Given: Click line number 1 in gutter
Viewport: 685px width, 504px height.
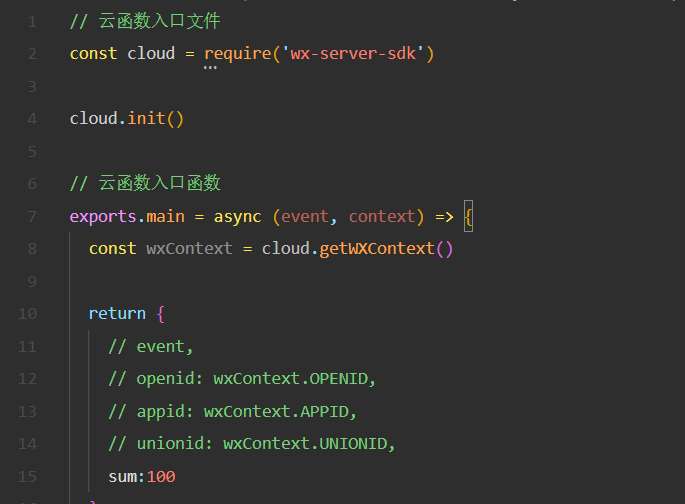Looking at the screenshot, I should 32,21.
